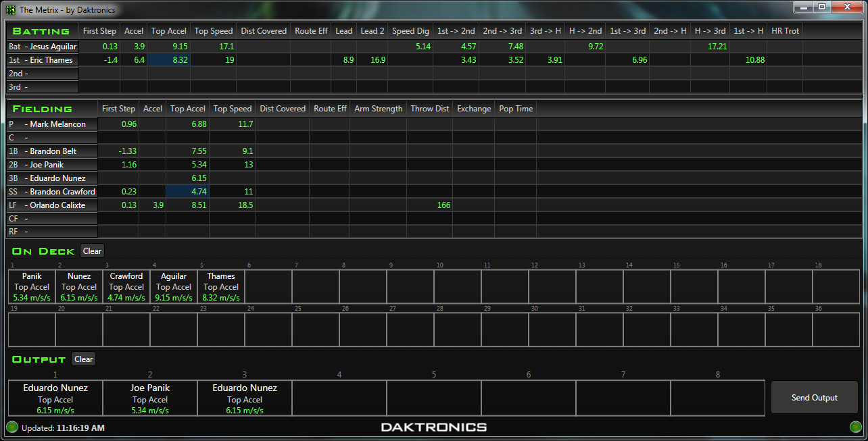Click the Panik Top Accel card in On Deck
Screen dimensions: 868x441
click(x=31, y=287)
